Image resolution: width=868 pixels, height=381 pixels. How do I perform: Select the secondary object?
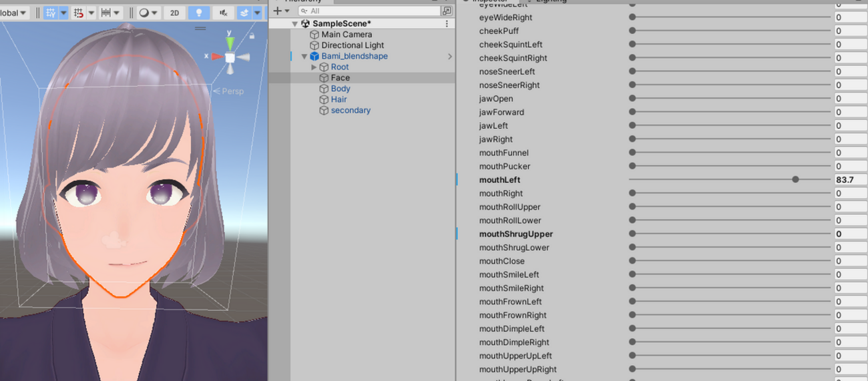(x=351, y=110)
